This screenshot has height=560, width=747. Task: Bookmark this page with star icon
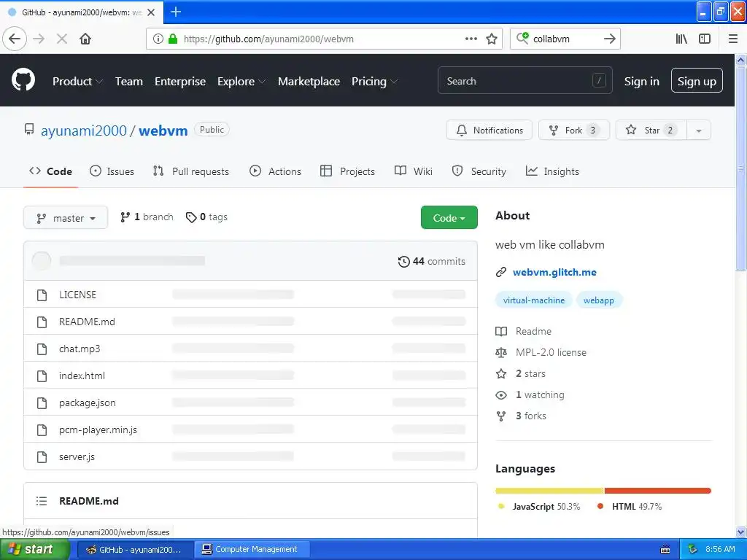coord(492,39)
